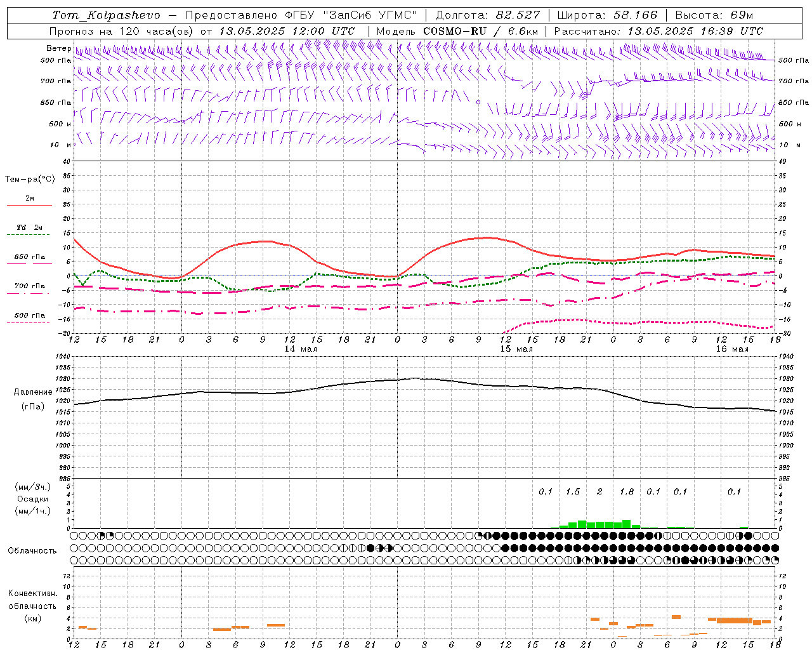Click the station name Tom_Kolpashevo
This screenshot has width=812, height=650.
[x=106, y=15]
